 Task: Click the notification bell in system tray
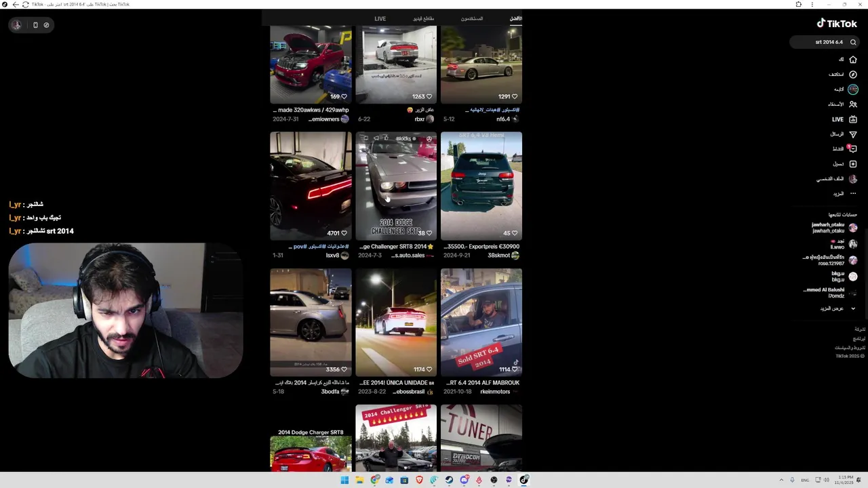coord(859,480)
